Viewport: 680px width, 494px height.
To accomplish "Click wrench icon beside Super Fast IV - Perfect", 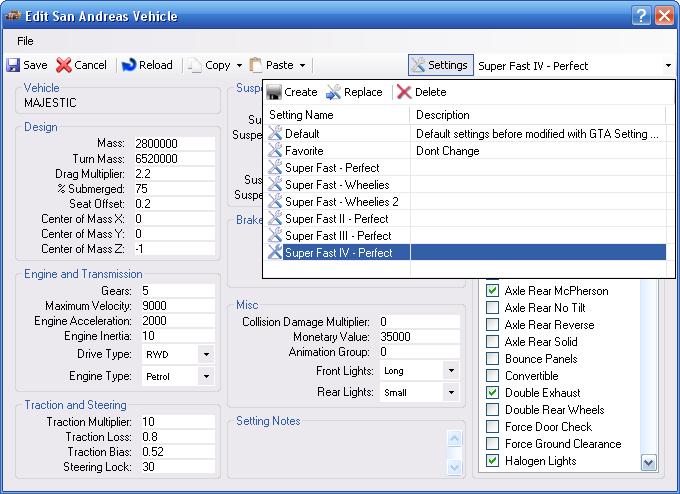I will [275, 252].
